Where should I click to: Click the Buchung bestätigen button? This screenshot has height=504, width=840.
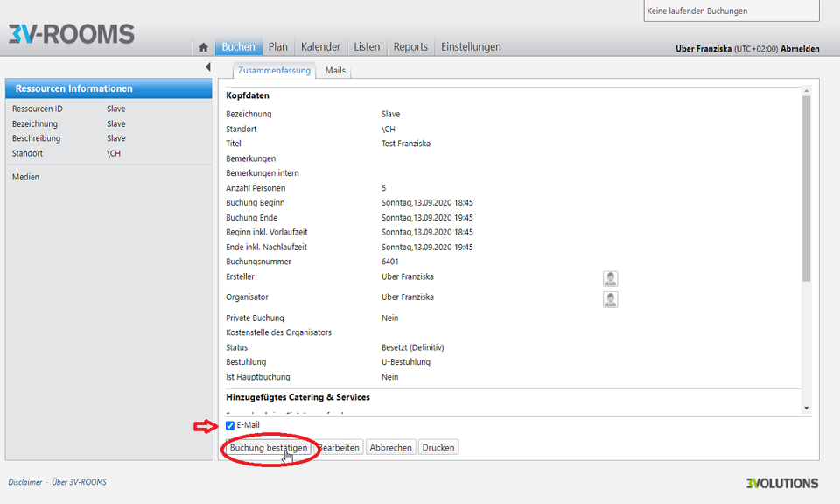point(269,448)
